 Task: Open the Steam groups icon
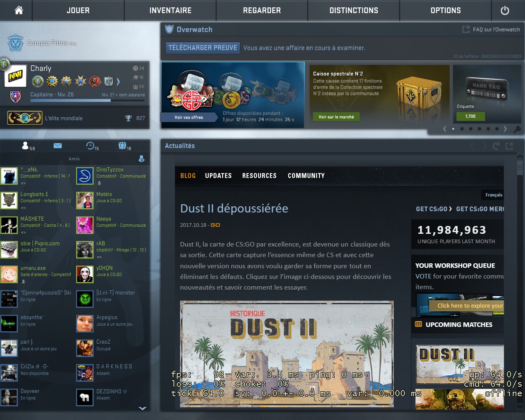[x=122, y=146]
